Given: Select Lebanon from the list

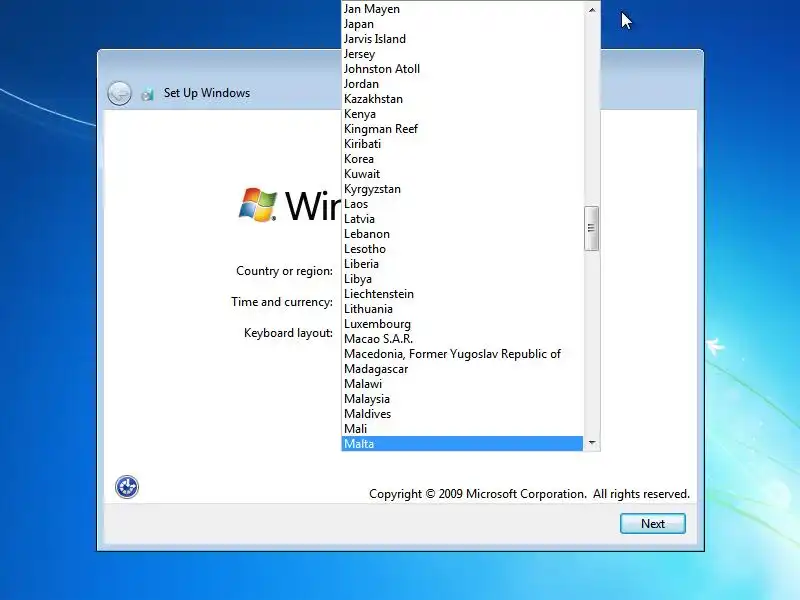Looking at the screenshot, I should (x=462, y=234).
